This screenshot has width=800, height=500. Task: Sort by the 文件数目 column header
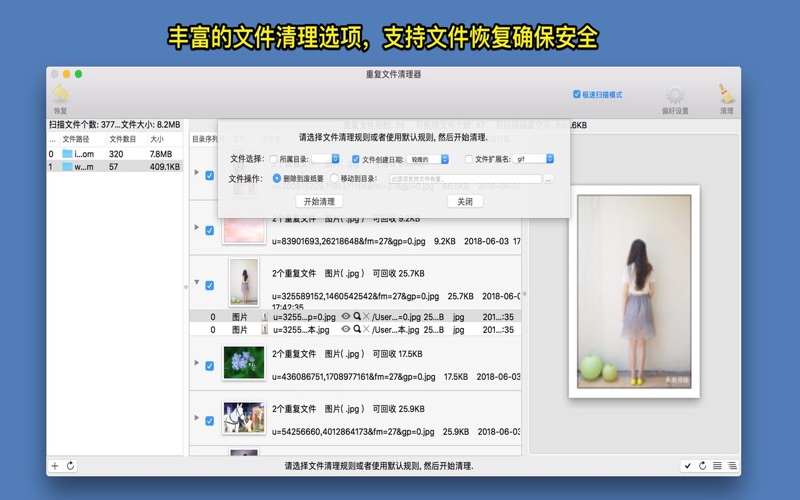tap(123, 139)
